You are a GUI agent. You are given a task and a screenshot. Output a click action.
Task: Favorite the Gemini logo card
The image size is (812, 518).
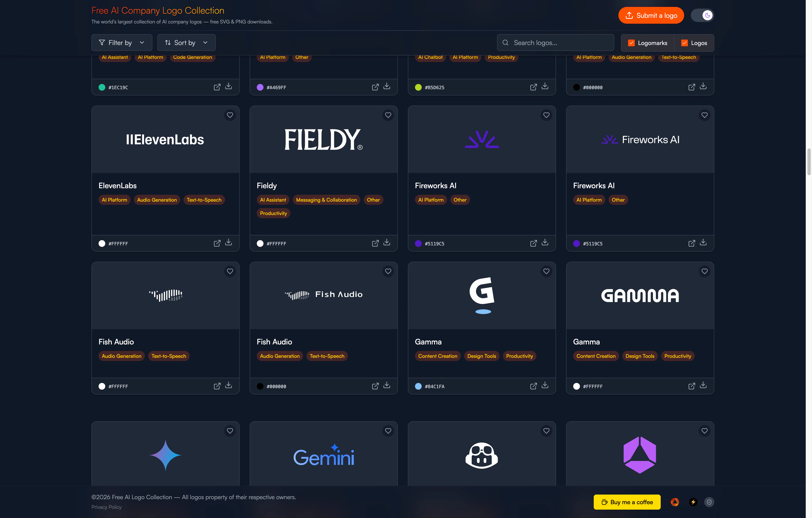tap(388, 431)
